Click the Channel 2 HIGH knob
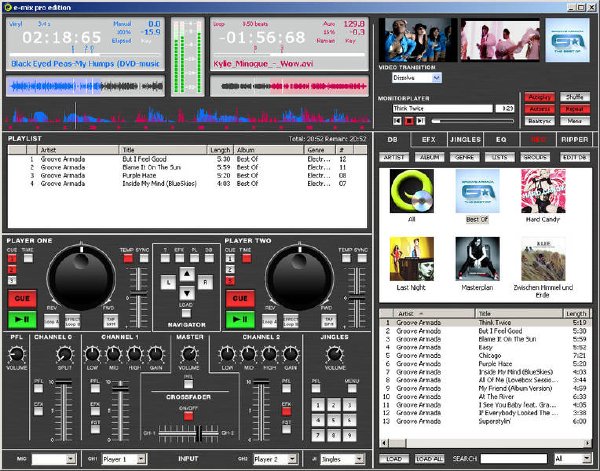This screenshot has height=471, width=600. [x=269, y=354]
